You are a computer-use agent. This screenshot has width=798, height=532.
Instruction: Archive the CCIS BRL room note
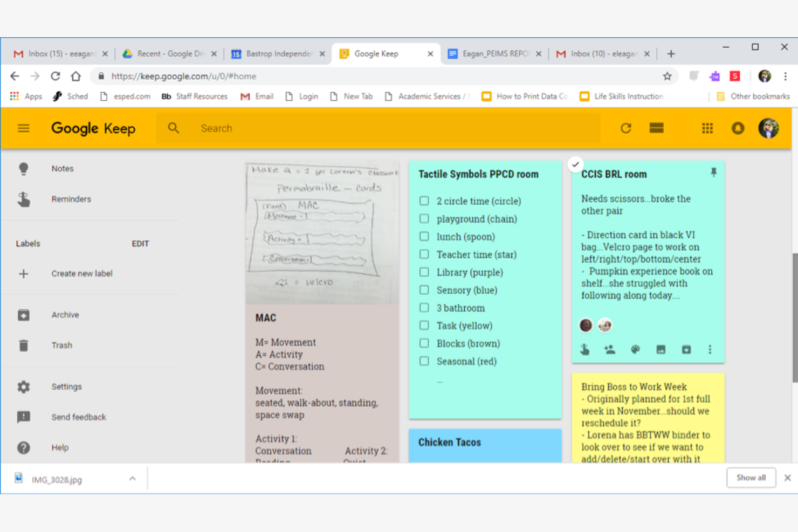point(686,349)
